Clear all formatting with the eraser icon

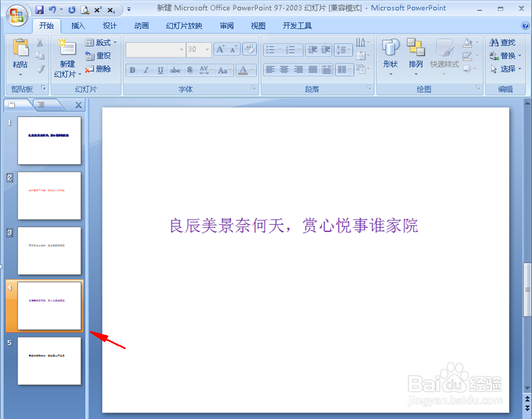(x=250, y=49)
